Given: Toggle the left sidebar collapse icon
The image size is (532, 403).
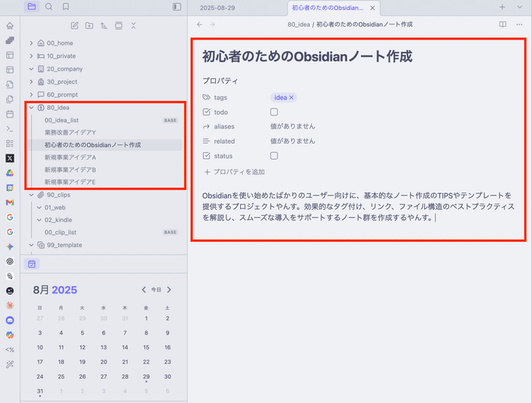Looking at the screenshot, I should coord(177,7).
